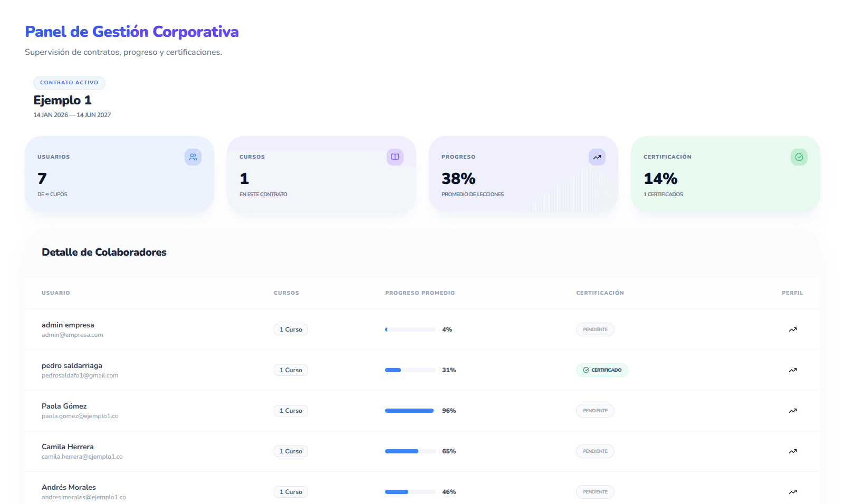
Task: Open Andrés Morales's profile arrow icon
Action: point(792,492)
